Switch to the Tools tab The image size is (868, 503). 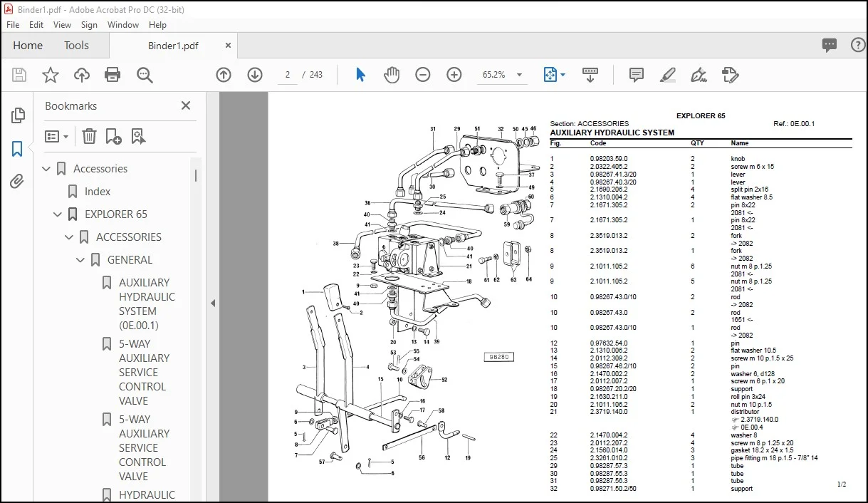click(76, 45)
